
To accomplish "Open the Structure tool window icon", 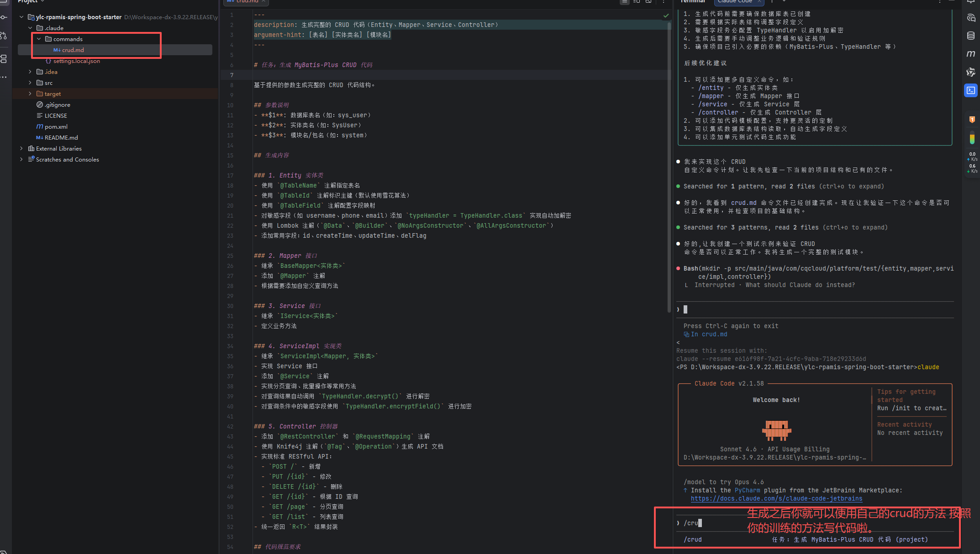I will (x=4, y=58).
